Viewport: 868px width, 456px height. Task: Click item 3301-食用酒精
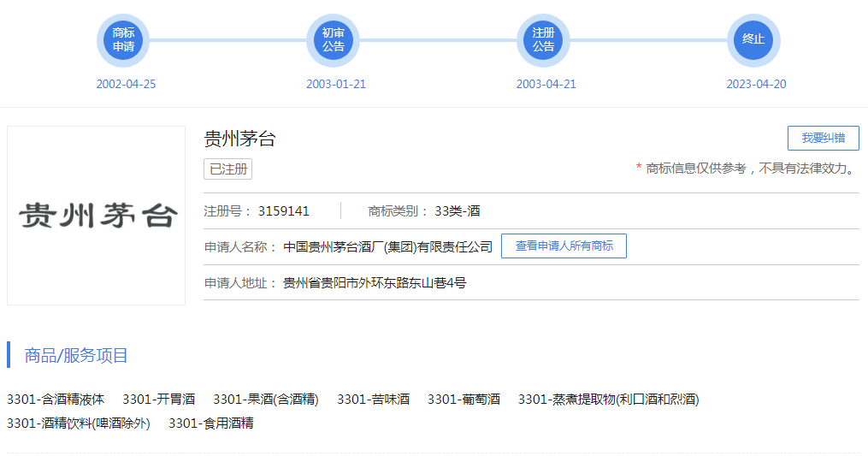211,423
